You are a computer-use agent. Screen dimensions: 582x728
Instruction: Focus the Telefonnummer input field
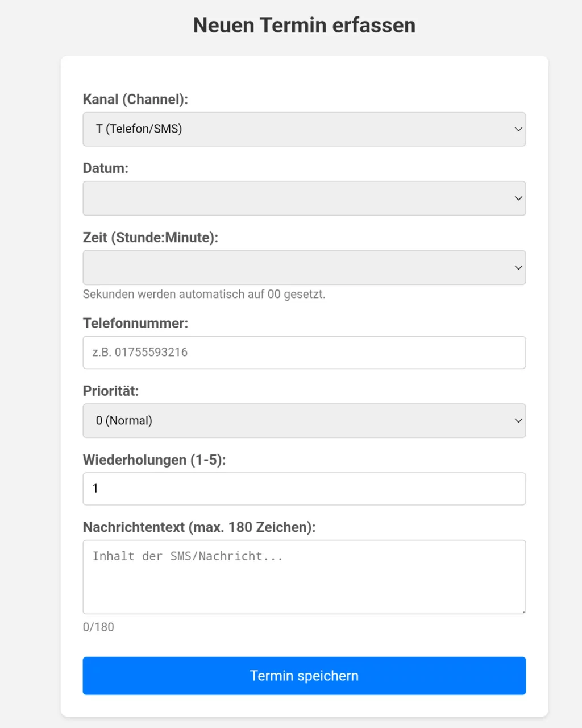click(x=304, y=353)
